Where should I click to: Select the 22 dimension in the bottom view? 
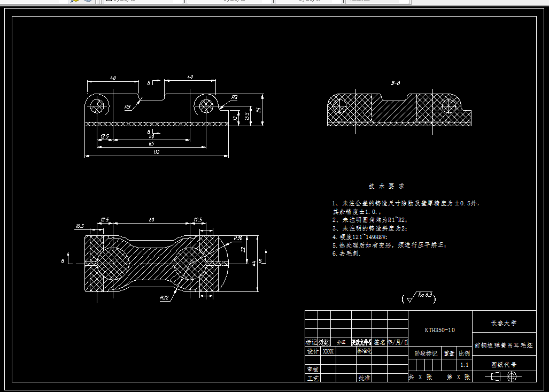coord(243,249)
